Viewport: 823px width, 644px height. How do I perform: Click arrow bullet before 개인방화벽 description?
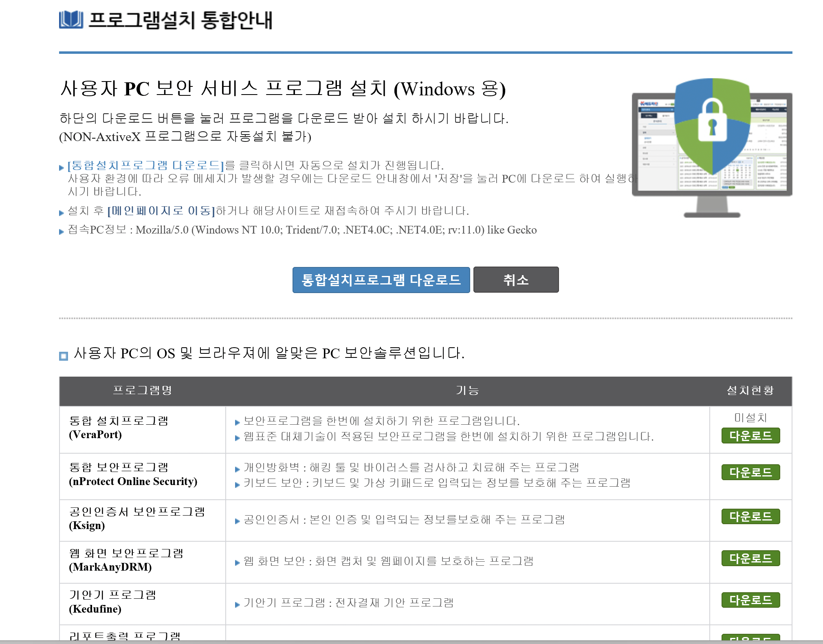237,469
